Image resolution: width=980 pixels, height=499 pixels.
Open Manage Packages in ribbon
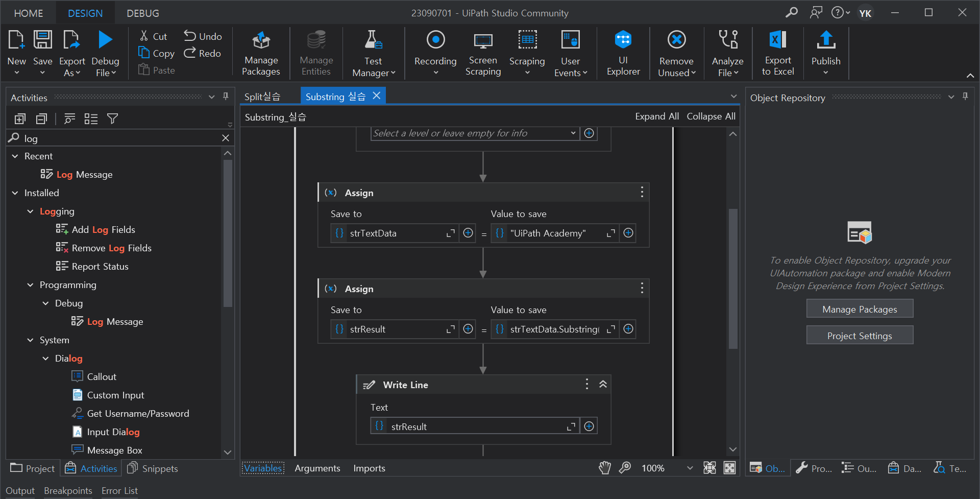click(261, 53)
